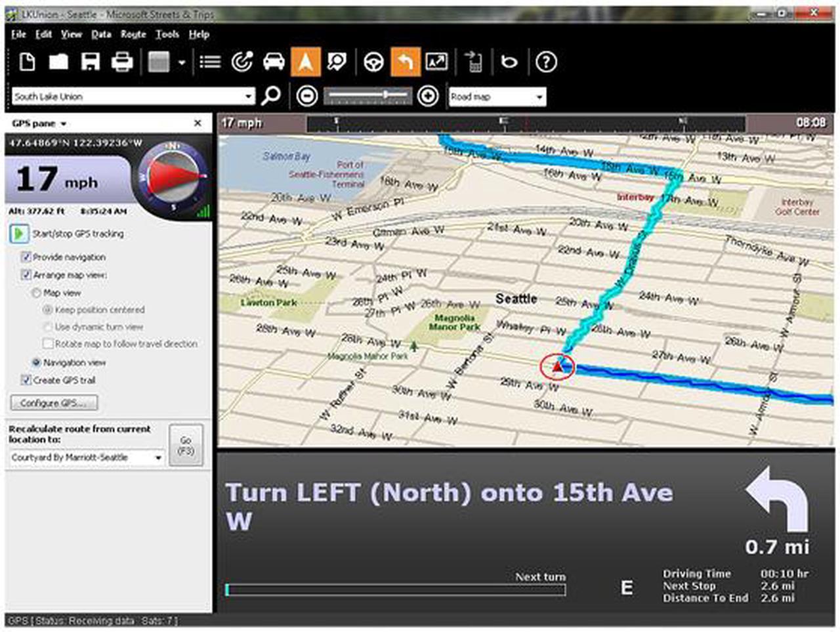Open the GPS pane title dropdown

point(63,123)
